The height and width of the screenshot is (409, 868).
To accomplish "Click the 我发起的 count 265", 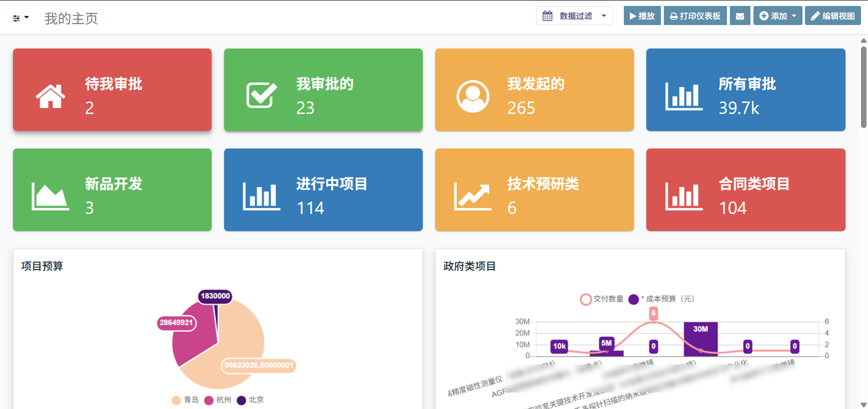I will [521, 108].
